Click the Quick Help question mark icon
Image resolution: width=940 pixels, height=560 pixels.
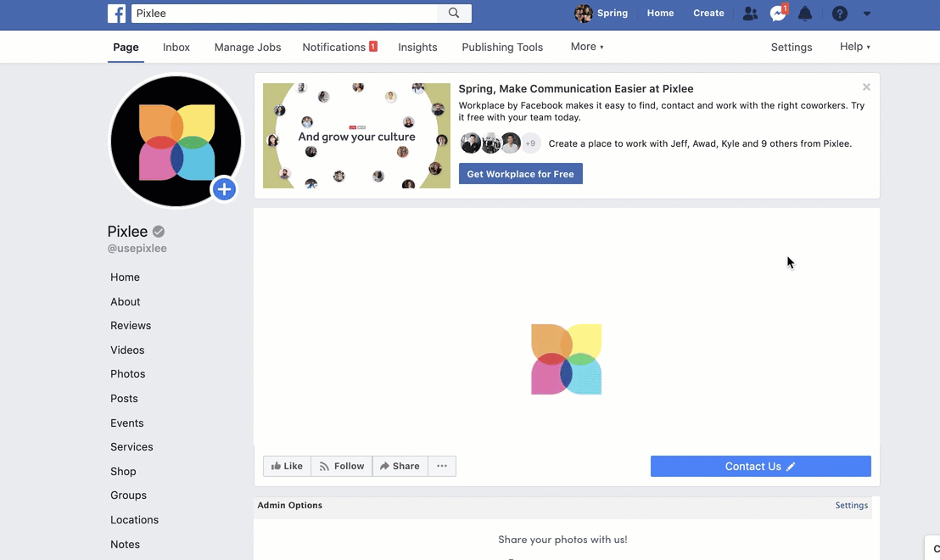839,14
